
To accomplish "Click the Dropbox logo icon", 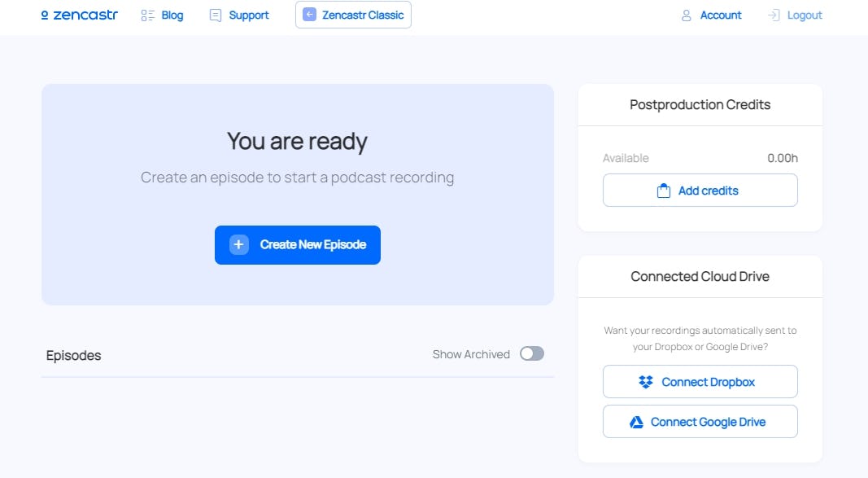I will [646, 382].
